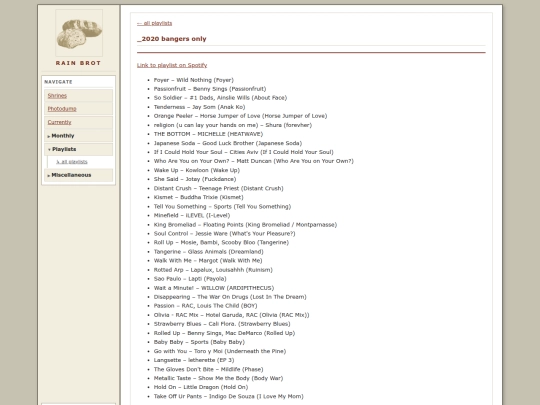Click the RAIN BROT site title

point(79,63)
